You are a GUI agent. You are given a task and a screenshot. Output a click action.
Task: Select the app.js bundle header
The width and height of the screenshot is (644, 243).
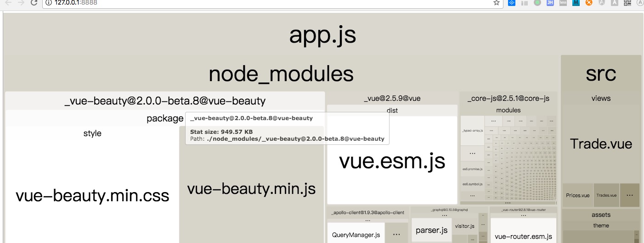(x=322, y=35)
